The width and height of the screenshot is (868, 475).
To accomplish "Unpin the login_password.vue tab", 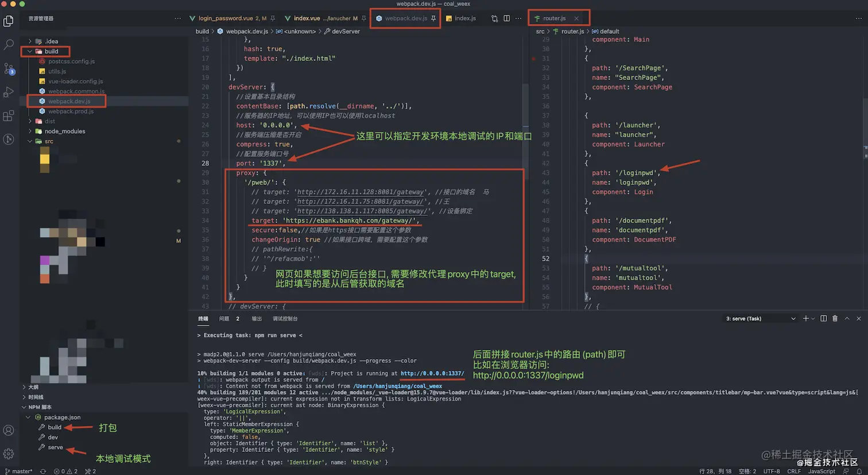I will click(273, 18).
